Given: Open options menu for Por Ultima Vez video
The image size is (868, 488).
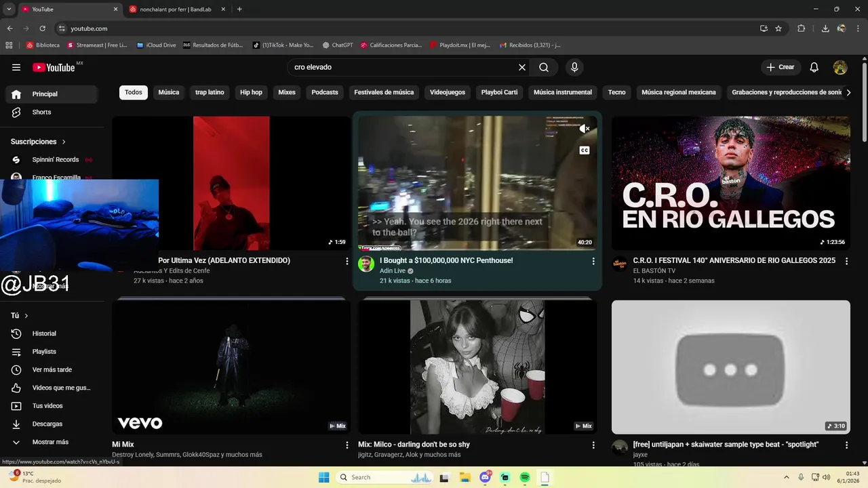Looking at the screenshot, I should click(x=347, y=261).
